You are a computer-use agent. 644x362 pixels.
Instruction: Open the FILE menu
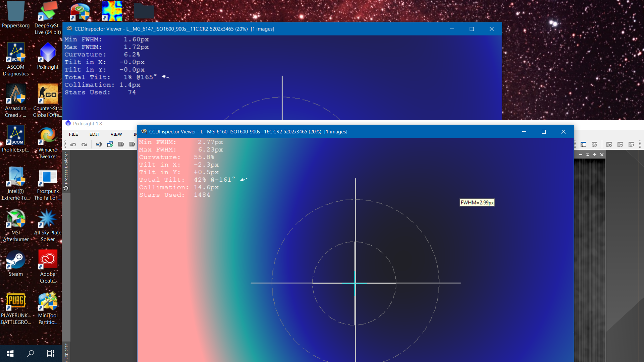[73, 134]
